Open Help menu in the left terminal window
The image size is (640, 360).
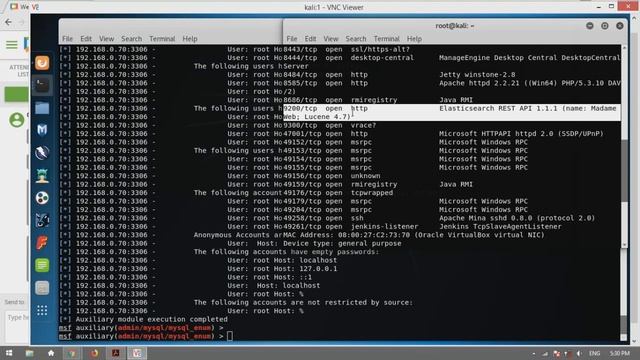click(190, 39)
